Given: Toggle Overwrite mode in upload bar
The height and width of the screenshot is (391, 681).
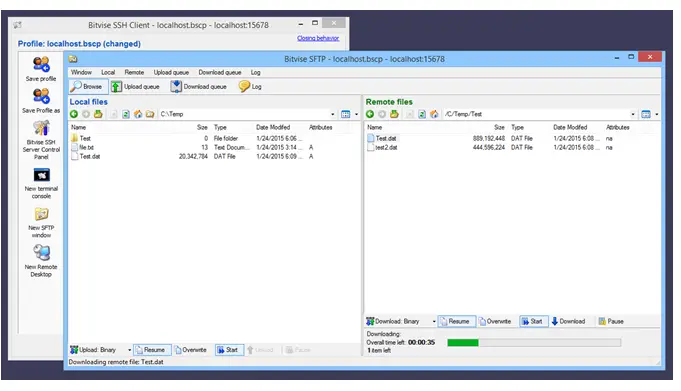Looking at the screenshot, I should [191, 350].
